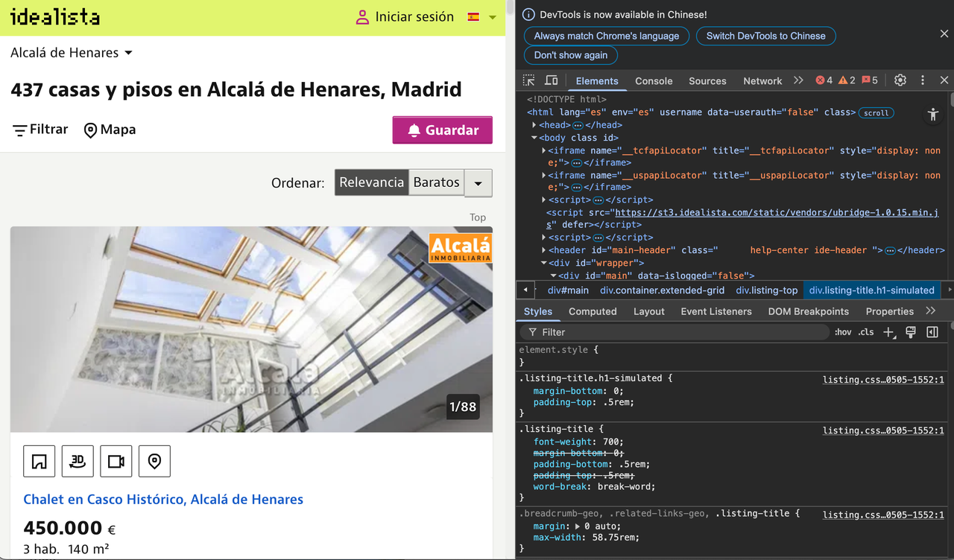
Task: Open the Event Listeners tab
Action: click(x=716, y=311)
